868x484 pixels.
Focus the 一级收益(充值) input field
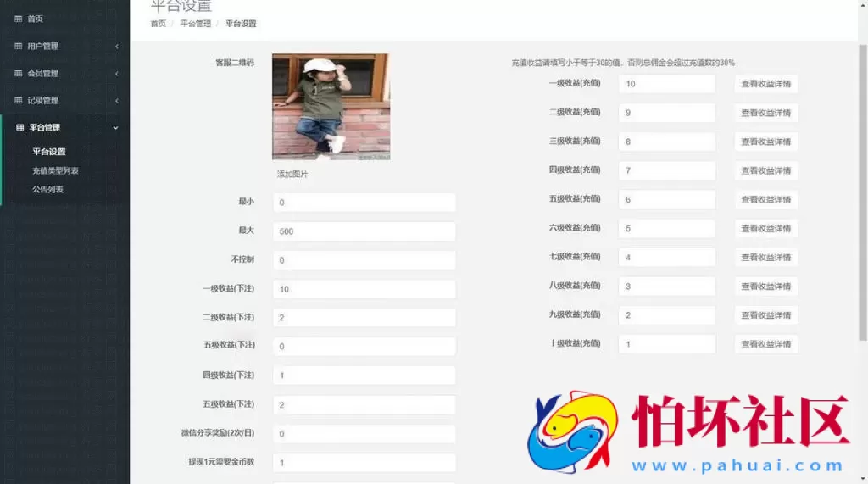point(667,84)
